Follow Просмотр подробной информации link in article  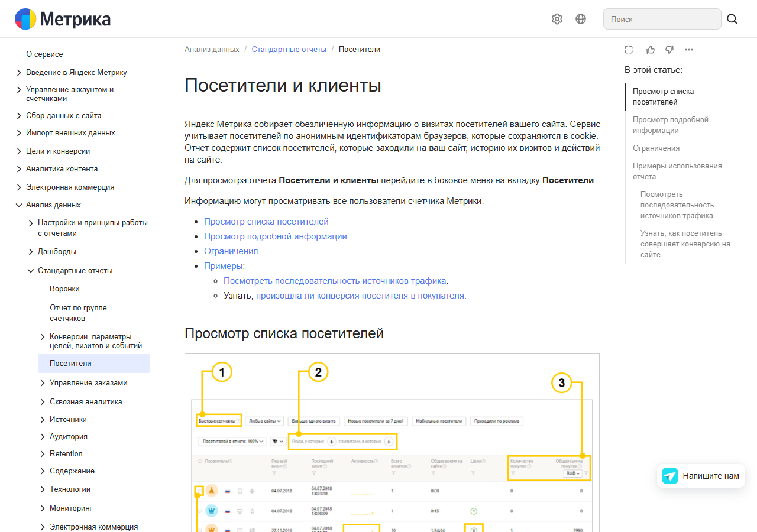point(276,236)
